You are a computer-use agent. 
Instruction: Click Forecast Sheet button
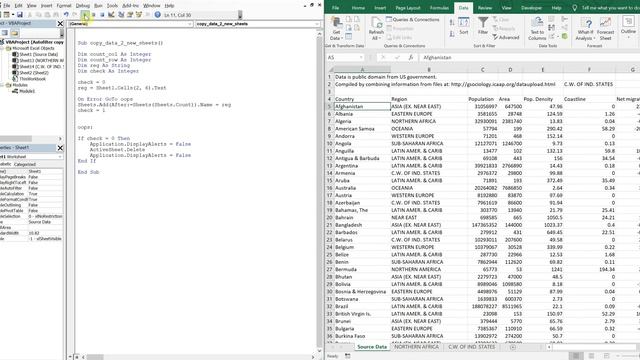[x=605, y=29]
